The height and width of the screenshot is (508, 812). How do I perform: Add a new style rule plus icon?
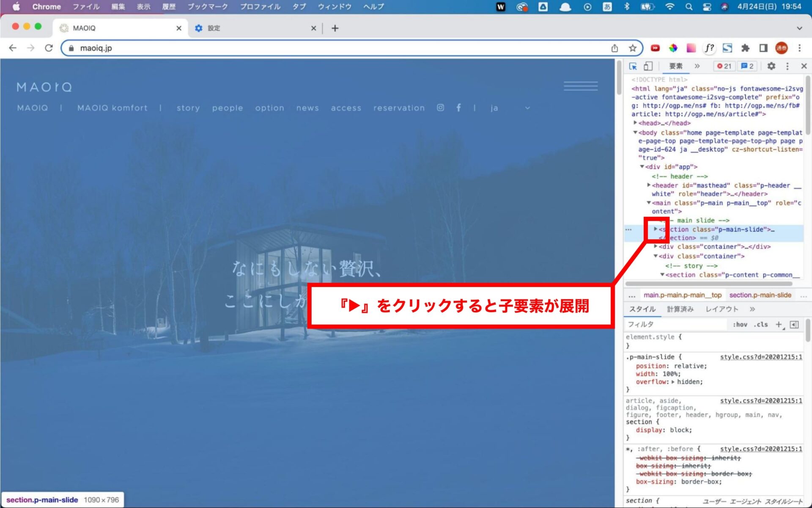pos(779,324)
